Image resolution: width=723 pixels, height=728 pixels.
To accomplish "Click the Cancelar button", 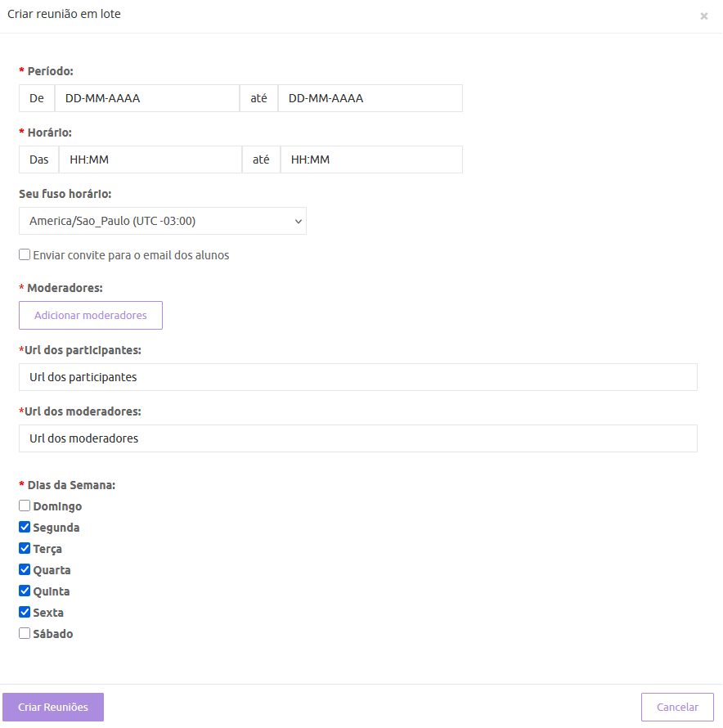I will (677, 708).
